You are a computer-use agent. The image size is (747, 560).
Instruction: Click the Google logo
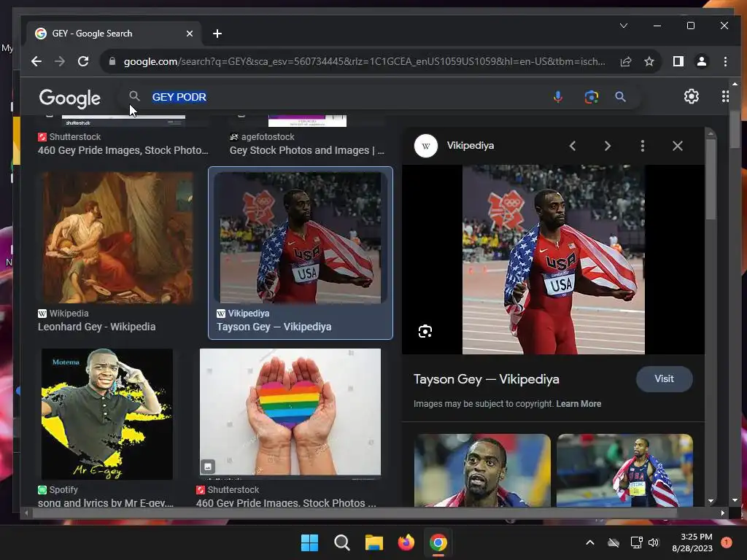pos(69,98)
